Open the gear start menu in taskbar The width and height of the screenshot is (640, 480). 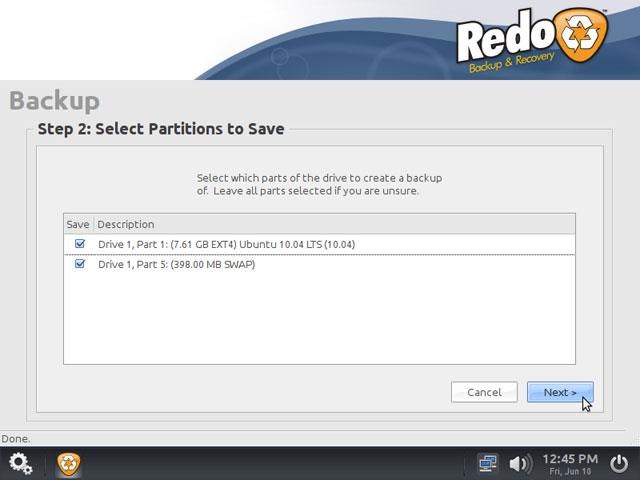click(20, 463)
